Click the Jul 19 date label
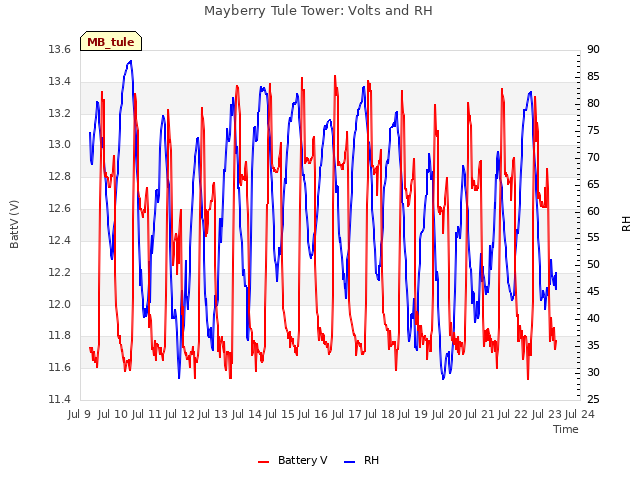 coord(412,414)
